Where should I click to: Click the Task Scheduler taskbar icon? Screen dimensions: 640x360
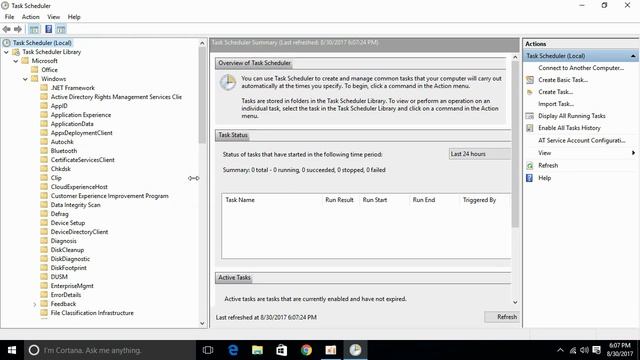coord(355,350)
